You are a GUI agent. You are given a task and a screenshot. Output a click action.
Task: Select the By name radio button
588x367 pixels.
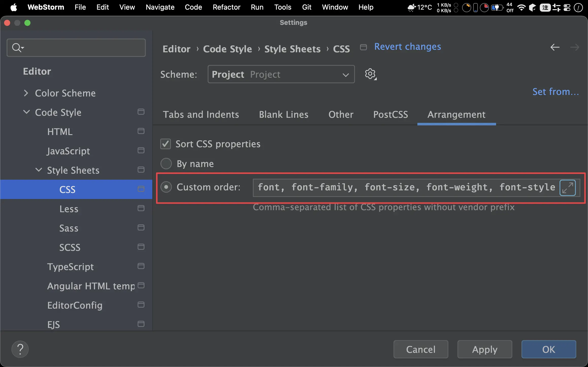[x=166, y=164]
